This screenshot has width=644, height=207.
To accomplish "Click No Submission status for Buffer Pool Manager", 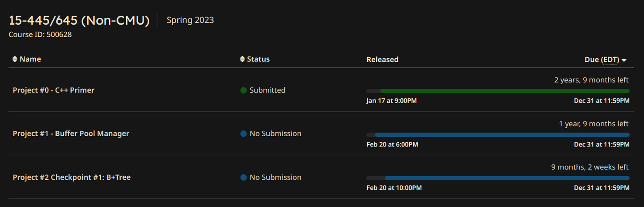I will (275, 134).
